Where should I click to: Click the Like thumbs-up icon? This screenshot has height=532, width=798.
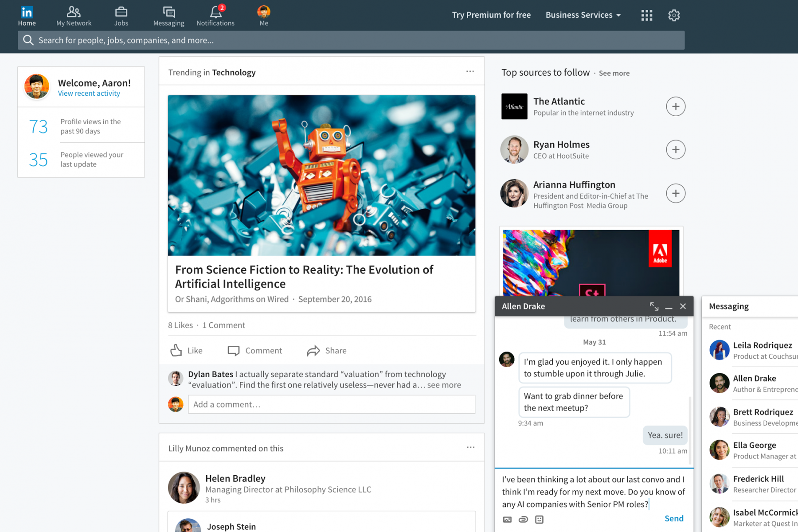(176, 351)
